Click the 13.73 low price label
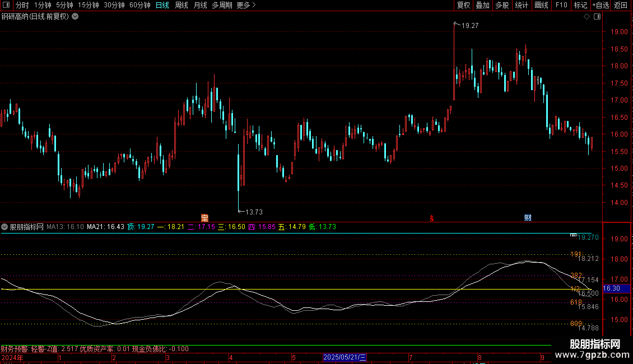 254,212
